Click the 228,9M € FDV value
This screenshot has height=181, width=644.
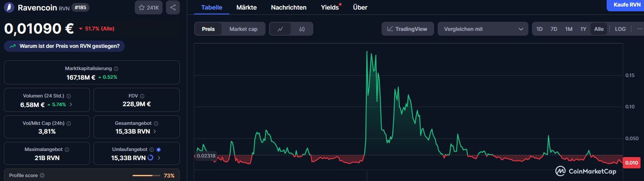point(136,104)
